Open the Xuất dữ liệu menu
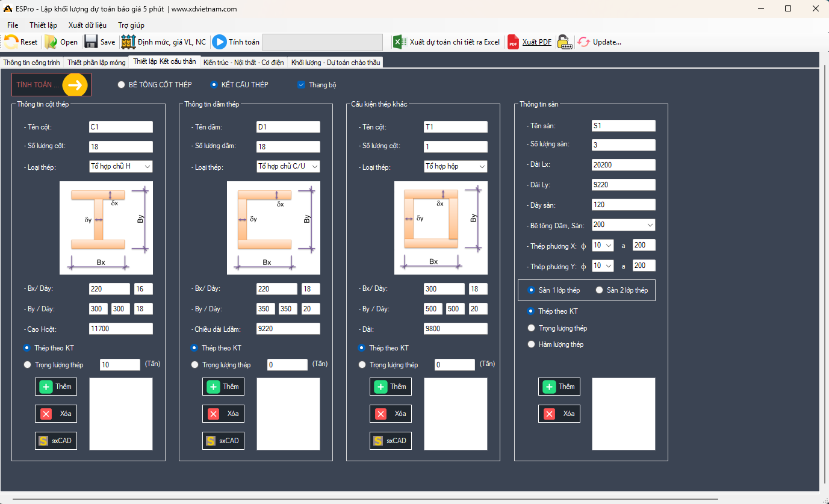This screenshot has height=504, width=829. pos(87,25)
